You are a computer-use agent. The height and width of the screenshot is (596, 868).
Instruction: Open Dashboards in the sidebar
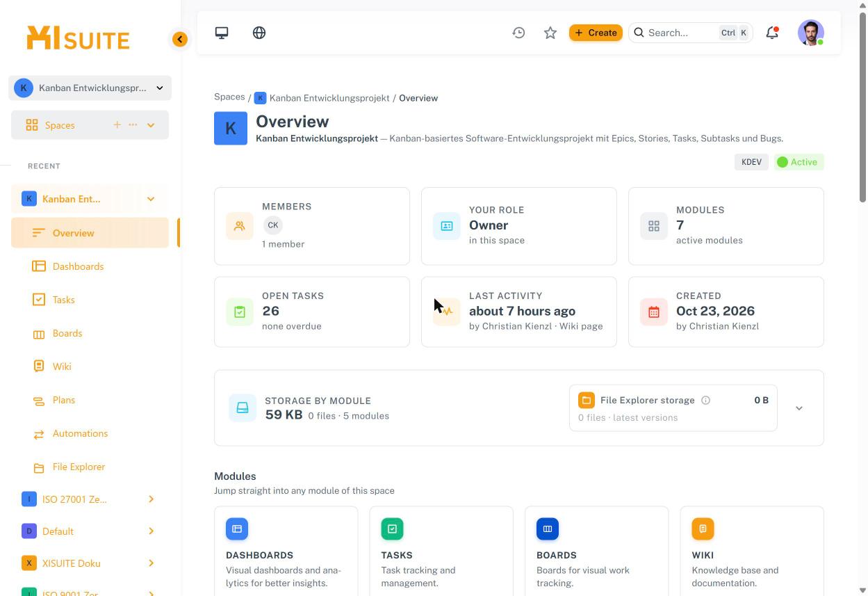pyautogui.click(x=90, y=266)
